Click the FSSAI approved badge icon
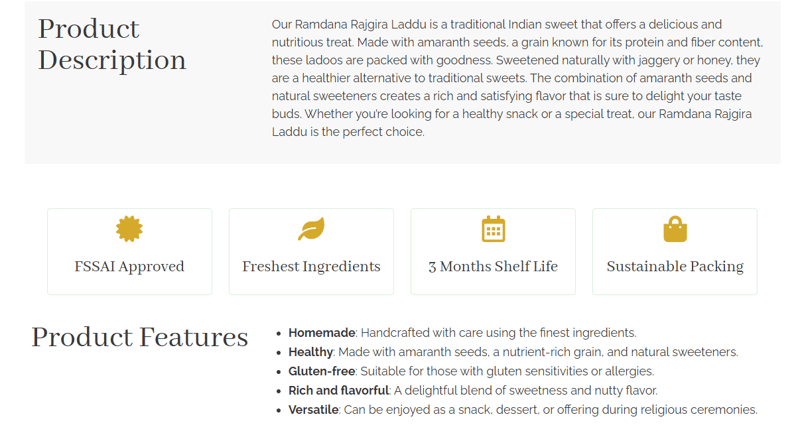 tap(129, 229)
